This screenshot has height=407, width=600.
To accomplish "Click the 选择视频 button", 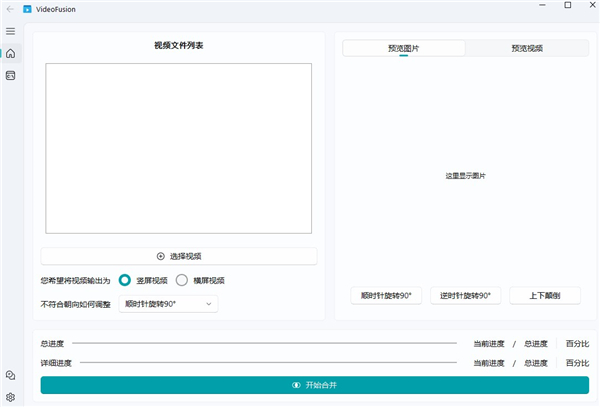I will [x=179, y=256].
